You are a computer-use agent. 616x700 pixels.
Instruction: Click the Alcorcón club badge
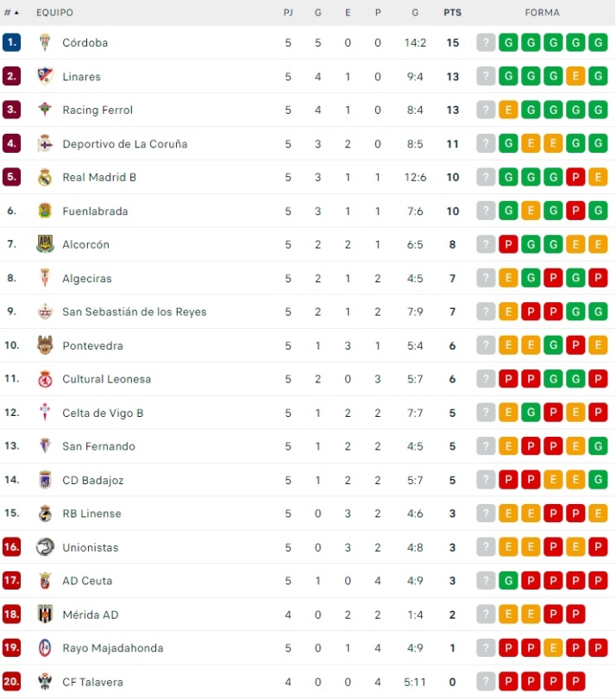point(45,244)
